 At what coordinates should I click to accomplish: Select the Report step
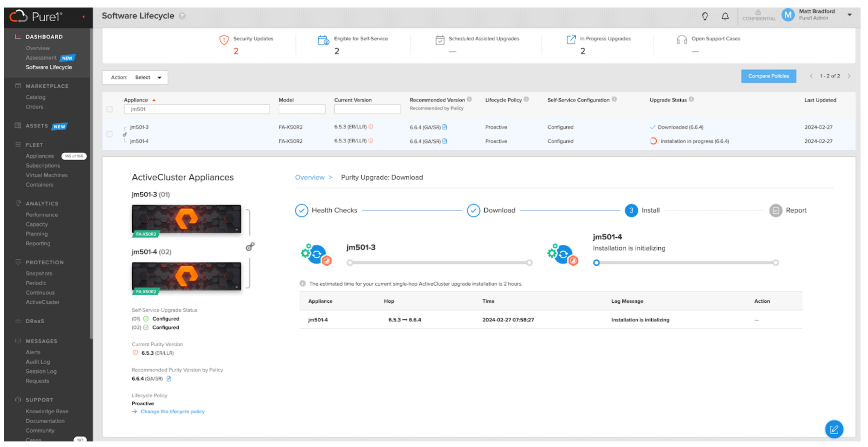[788, 210]
